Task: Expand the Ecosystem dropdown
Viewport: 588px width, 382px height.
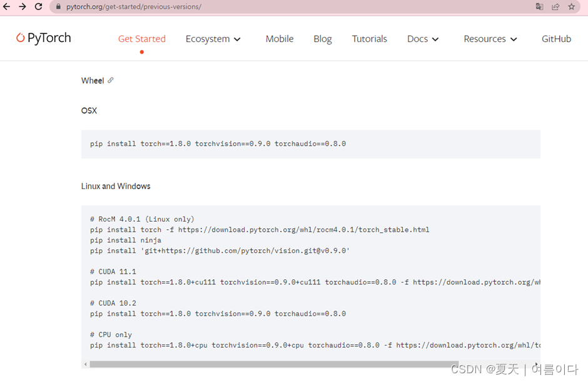Action: tap(213, 39)
